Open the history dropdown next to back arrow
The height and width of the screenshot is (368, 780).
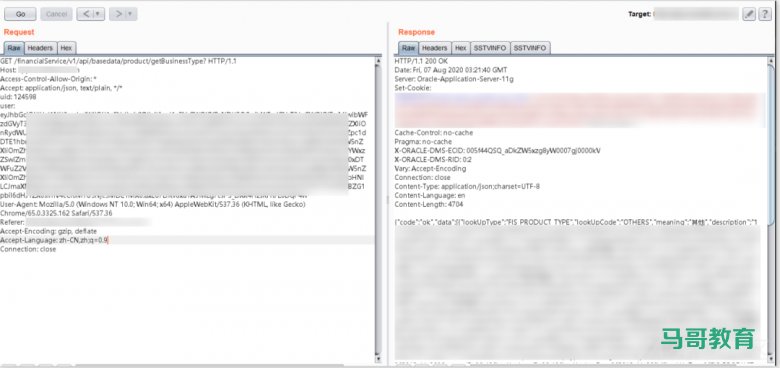click(x=99, y=14)
